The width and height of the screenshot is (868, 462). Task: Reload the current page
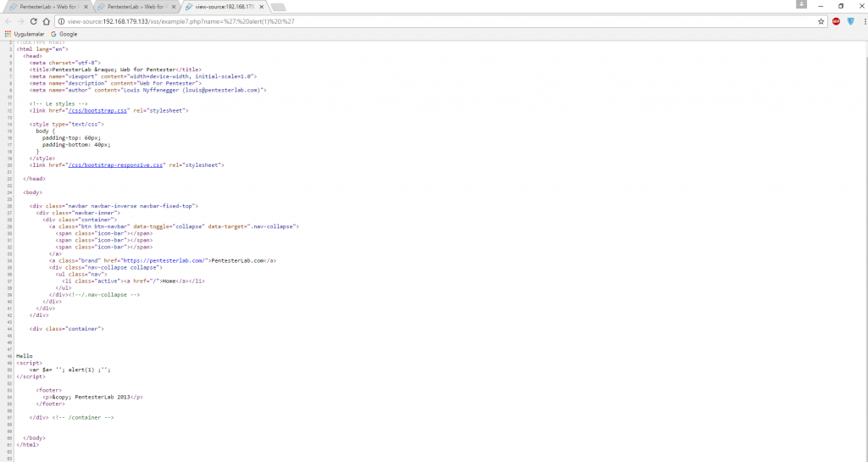coord(34,21)
